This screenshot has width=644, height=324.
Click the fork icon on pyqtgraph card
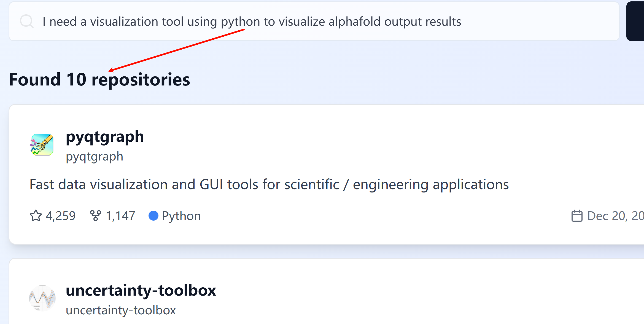(95, 216)
